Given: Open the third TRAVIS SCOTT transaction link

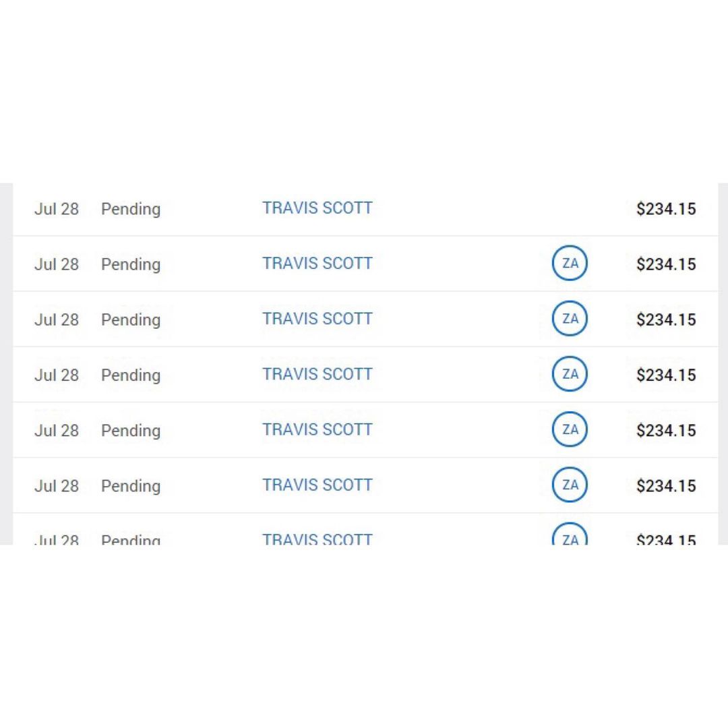Looking at the screenshot, I should 317,319.
